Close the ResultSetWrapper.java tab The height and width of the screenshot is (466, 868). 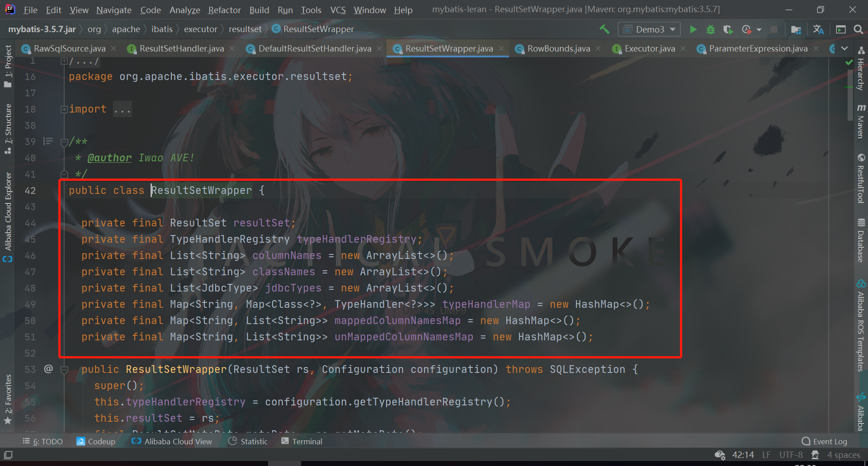click(x=501, y=48)
